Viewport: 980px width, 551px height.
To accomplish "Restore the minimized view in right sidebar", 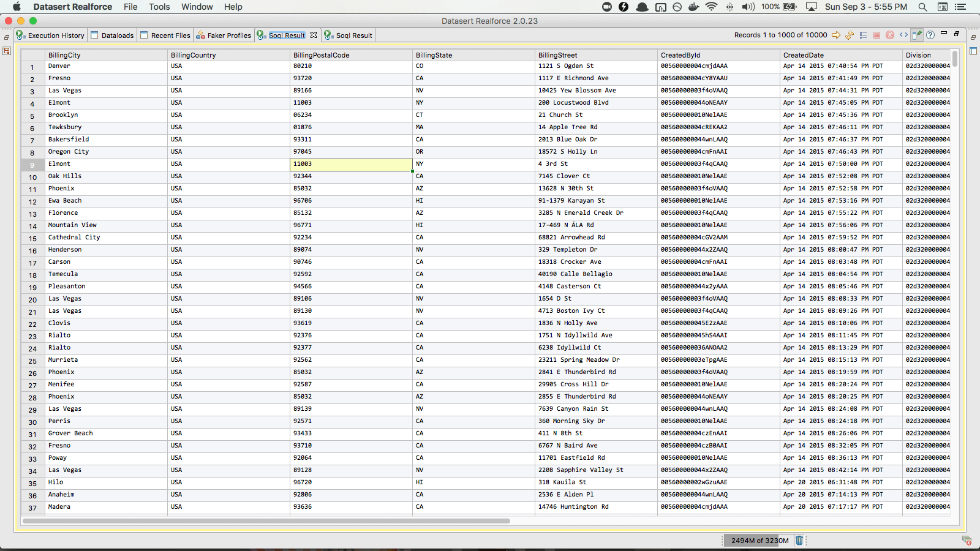I will click(973, 37).
